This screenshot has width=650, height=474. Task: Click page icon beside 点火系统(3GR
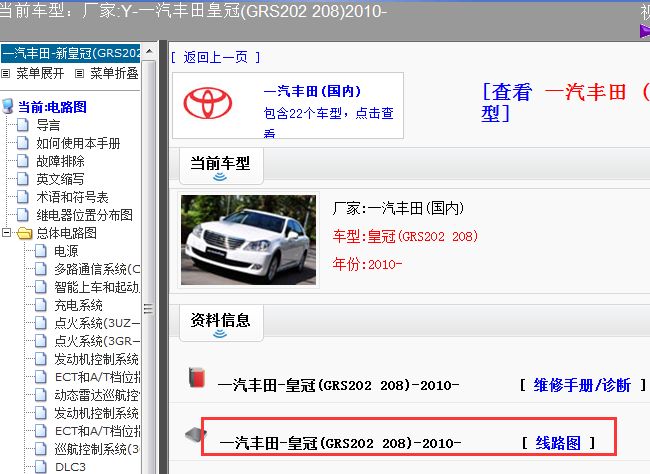pyautogui.click(x=41, y=341)
